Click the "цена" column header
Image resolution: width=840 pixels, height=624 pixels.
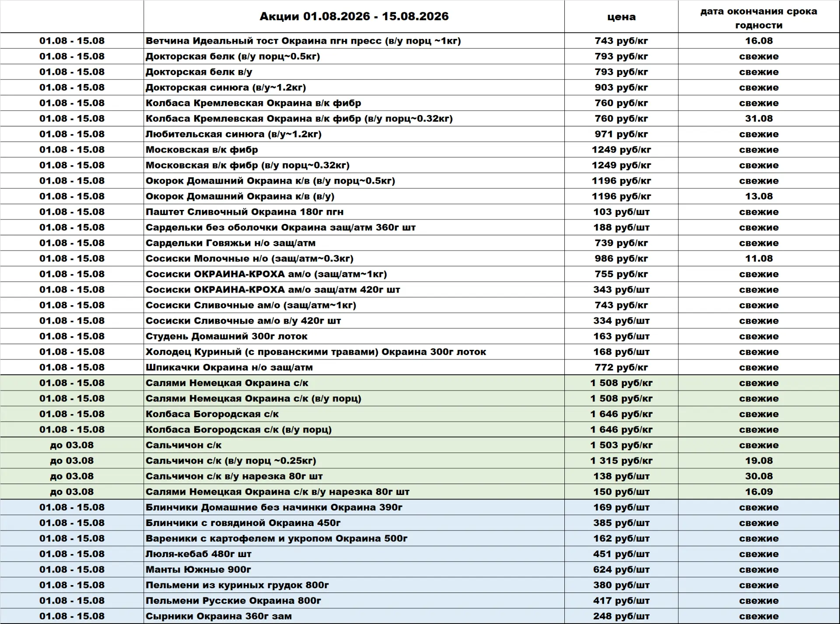(621, 17)
